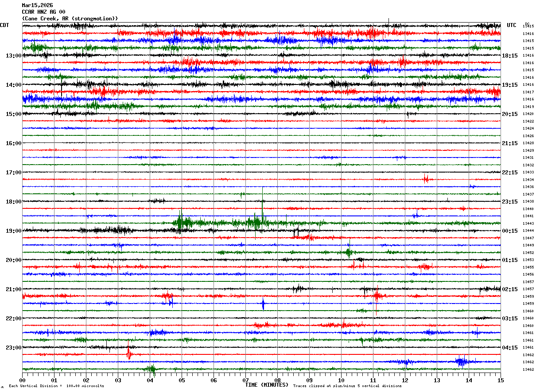
Task: Click minute tick label 10 on axis
Action: click(341, 380)
